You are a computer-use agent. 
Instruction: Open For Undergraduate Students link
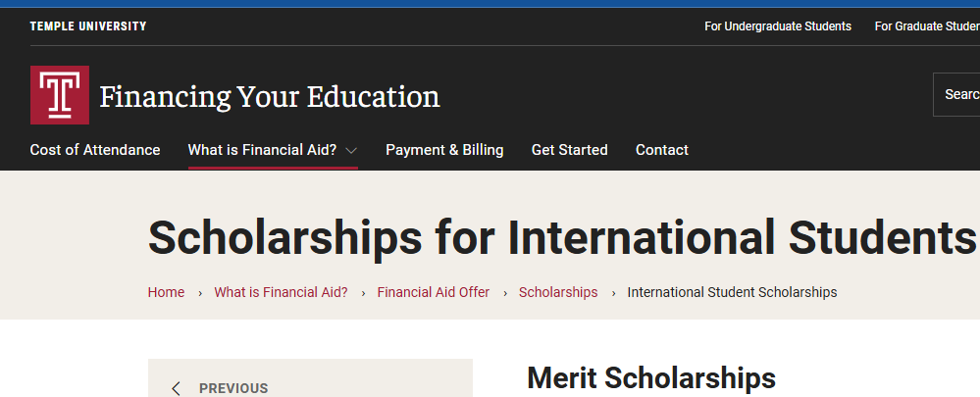[778, 26]
